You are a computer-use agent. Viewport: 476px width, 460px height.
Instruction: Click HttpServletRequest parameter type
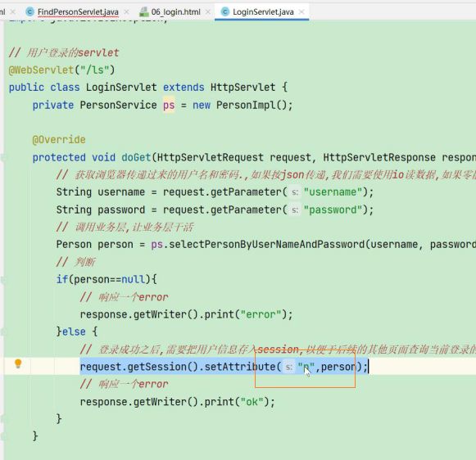tap(210, 157)
